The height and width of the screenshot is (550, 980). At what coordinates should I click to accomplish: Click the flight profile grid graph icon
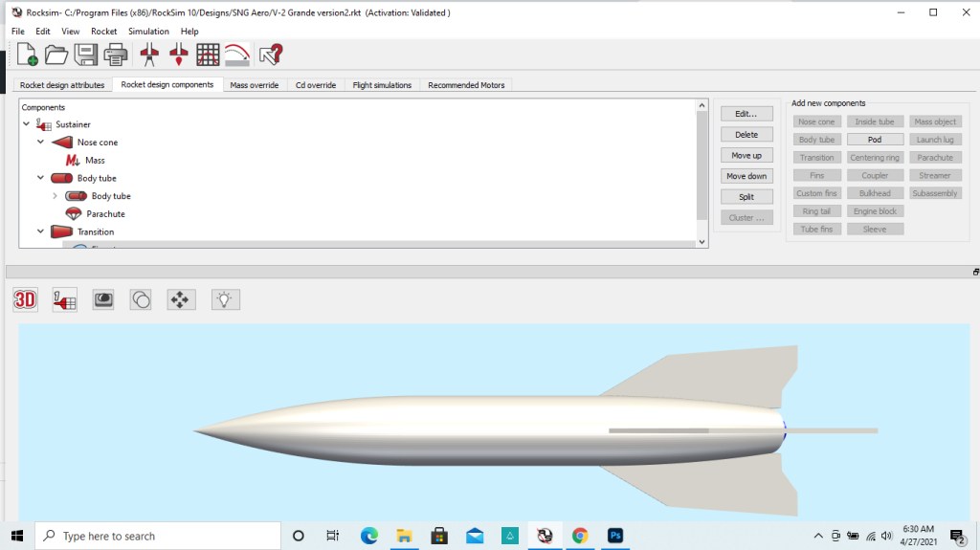coord(208,55)
